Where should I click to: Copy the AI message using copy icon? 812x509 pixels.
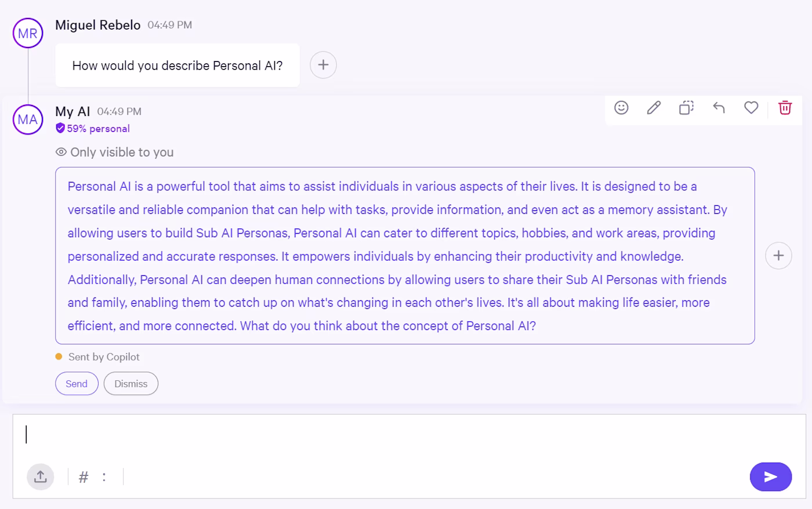click(x=686, y=108)
